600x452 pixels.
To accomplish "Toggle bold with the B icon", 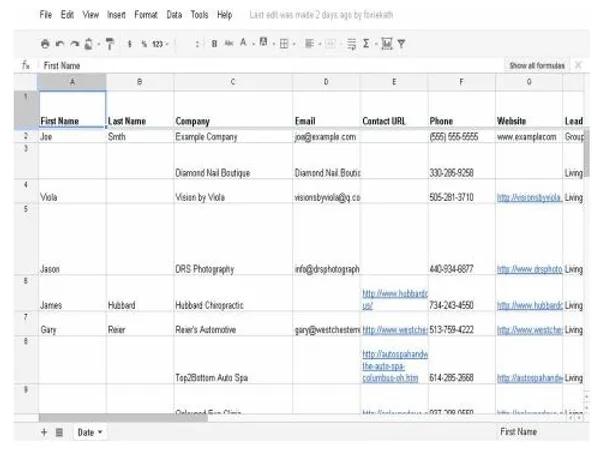I will [x=214, y=44].
